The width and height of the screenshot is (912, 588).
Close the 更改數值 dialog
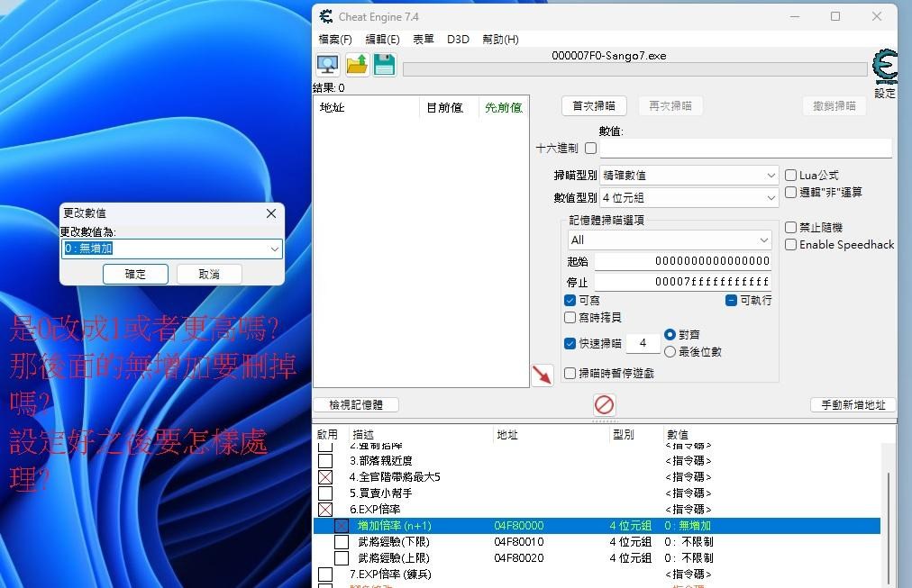[271, 213]
